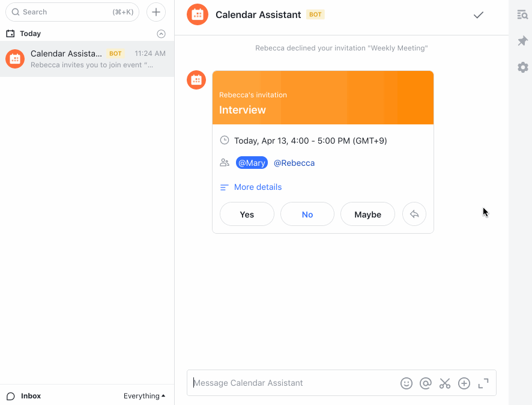532x405 pixels.
Task: Expand the message editor
Action: tap(483, 383)
